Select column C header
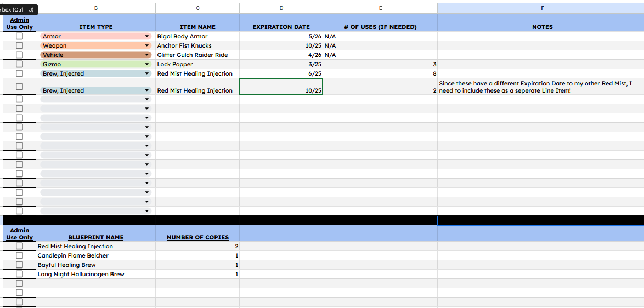This screenshot has width=644, height=308. click(197, 8)
